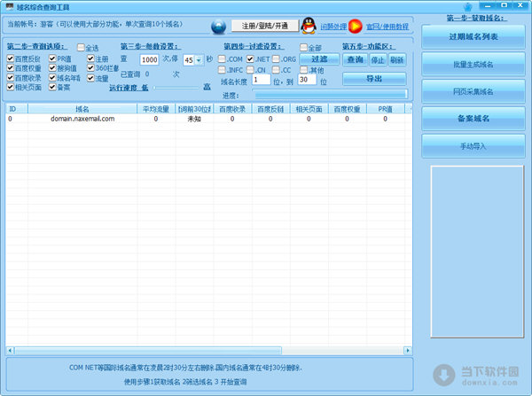The image size is (532, 396).
Task: Click the 进度 progress bar
Action: pyautogui.click(x=330, y=95)
